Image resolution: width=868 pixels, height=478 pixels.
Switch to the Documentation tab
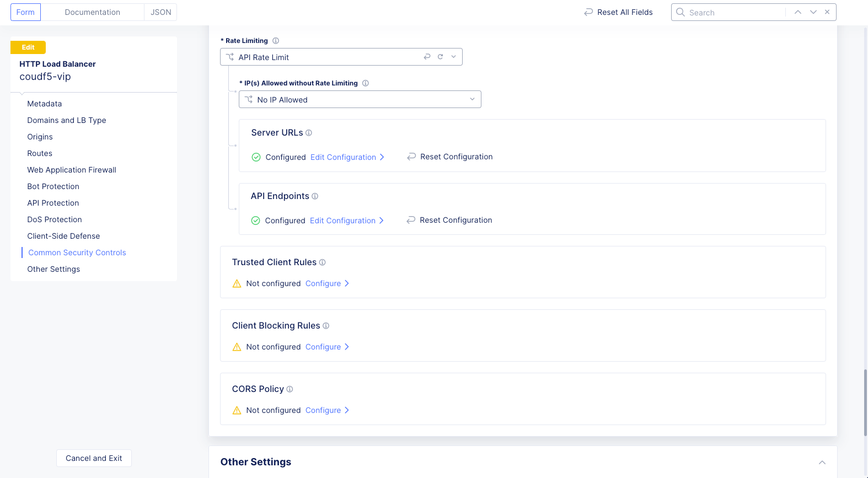tap(92, 12)
